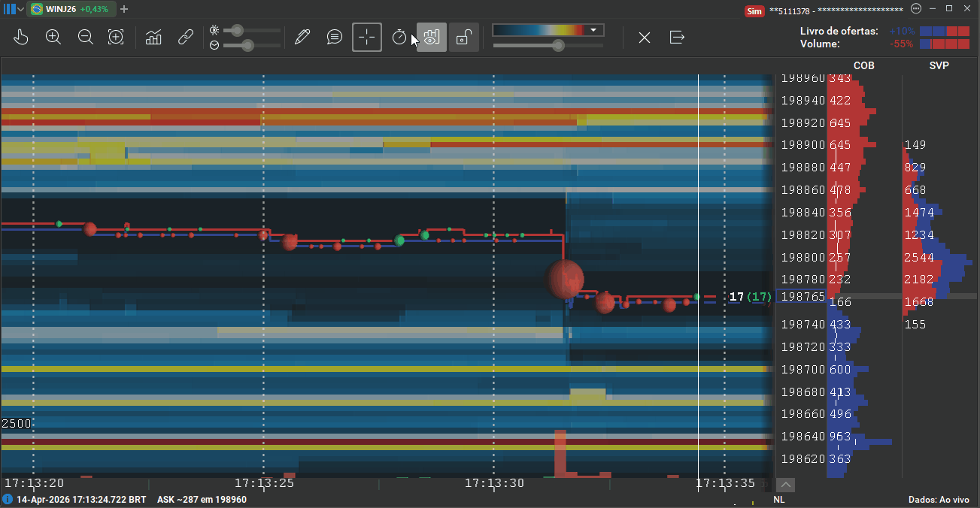Adjust the slider below the color gradient
The height and width of the screenshot is (508, 980).
coord(558,46)
